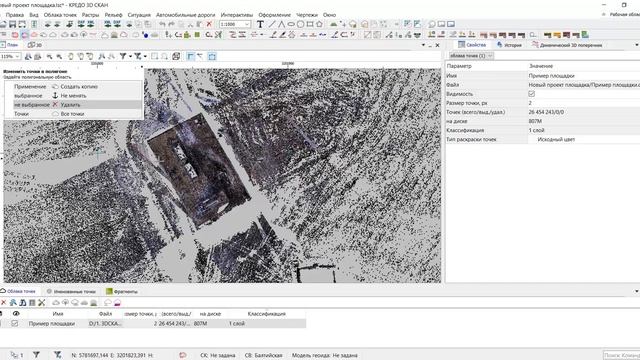Click the rectangular selection frame icon
Screen dimensions: 640x360
[154, 56]
